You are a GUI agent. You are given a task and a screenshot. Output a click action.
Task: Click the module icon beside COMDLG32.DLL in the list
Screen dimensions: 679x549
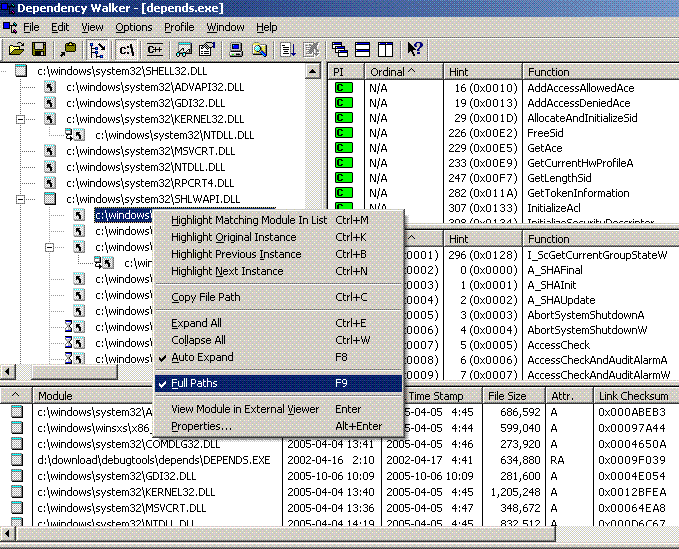point(17,444)
